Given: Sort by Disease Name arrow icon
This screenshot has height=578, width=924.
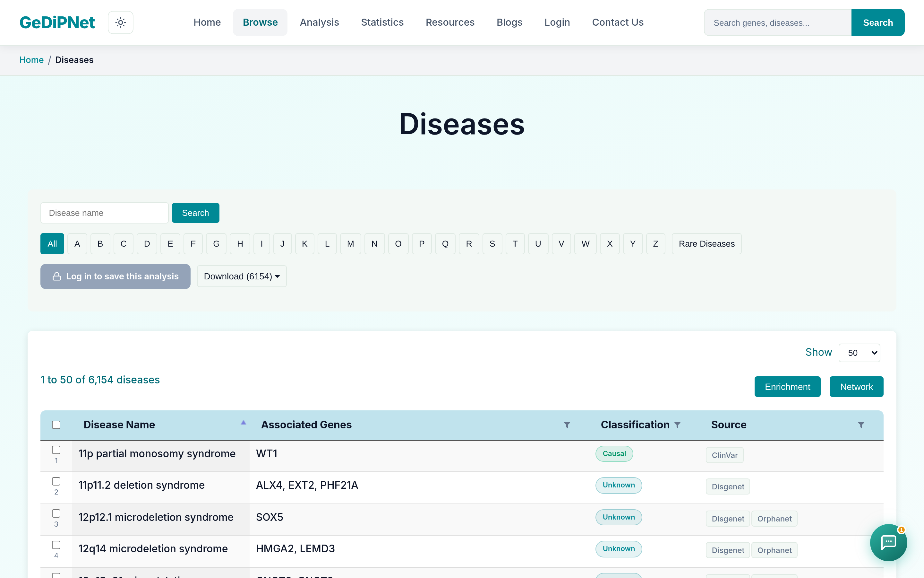Looking at the screenshot, I should [243, 423].
